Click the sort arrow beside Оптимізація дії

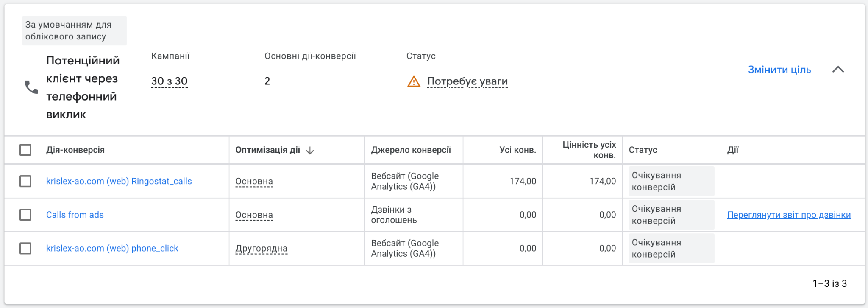[x=310, y=150]
